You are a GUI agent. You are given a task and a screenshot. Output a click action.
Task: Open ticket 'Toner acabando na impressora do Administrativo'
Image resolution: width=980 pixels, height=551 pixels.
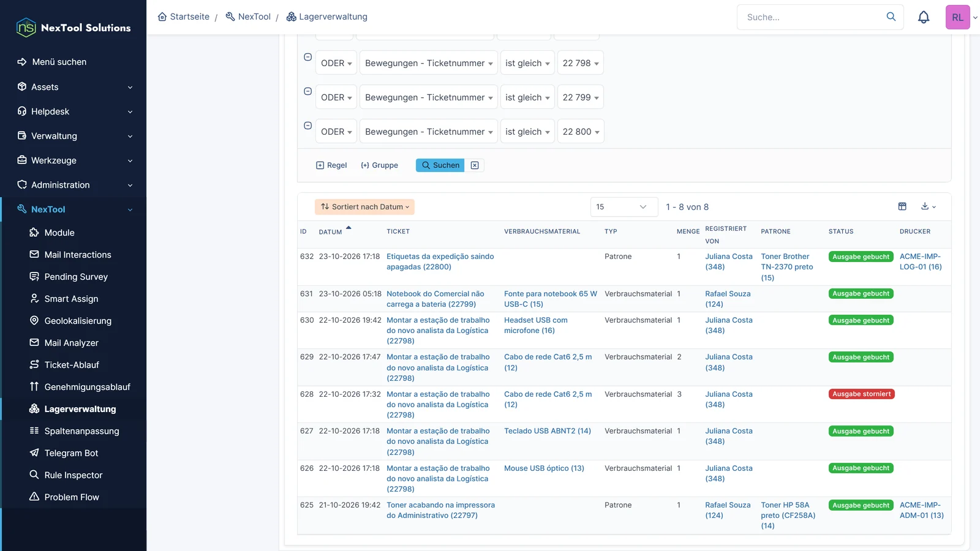(x=440, y=510)
